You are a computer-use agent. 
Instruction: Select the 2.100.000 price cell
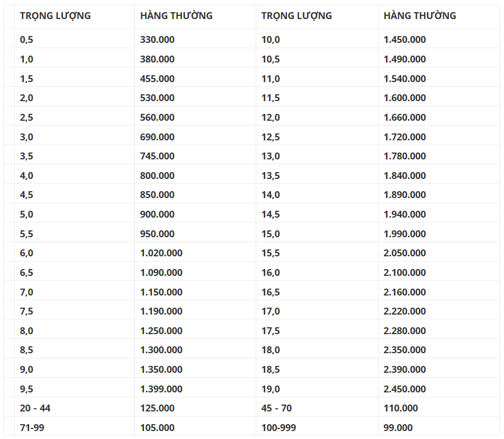tap(404, 273)
